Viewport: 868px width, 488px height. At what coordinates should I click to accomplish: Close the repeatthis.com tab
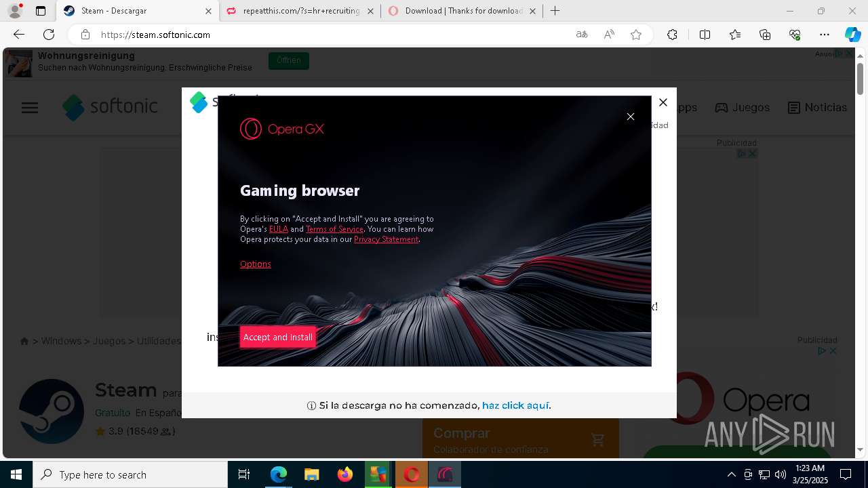coord(370,11)
